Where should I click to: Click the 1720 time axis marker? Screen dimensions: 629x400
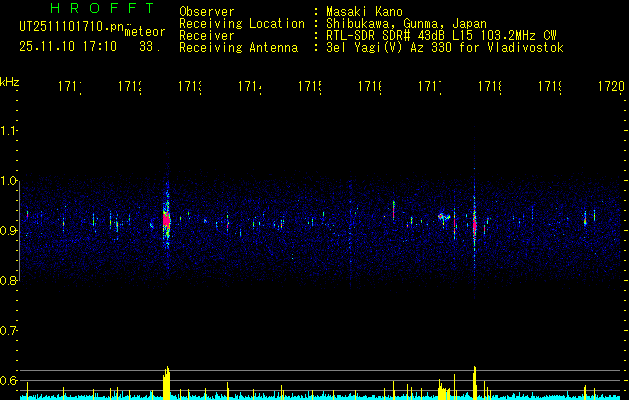tap(611, 87)
